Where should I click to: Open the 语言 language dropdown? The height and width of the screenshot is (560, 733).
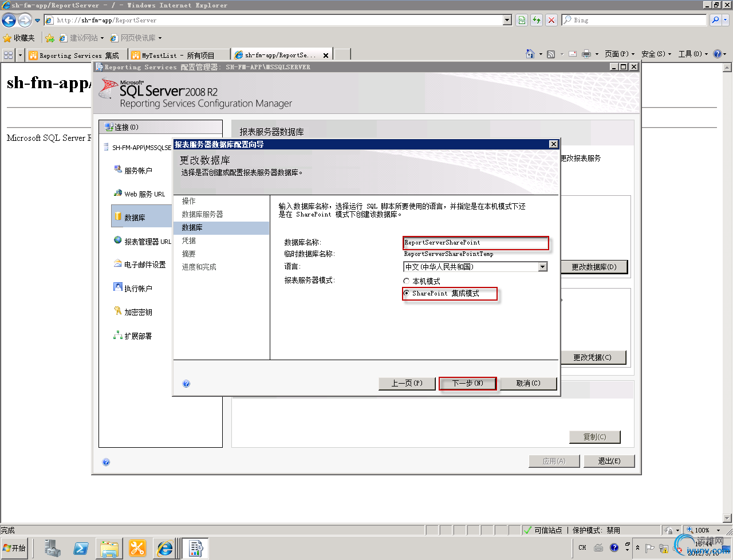coord(542,267)
